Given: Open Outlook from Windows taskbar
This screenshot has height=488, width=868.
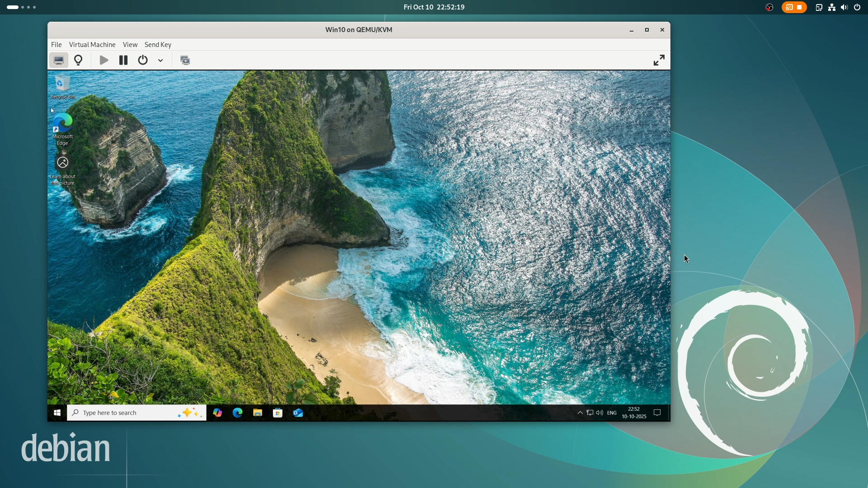Looking at the screenshot, I should click(298, 413).
